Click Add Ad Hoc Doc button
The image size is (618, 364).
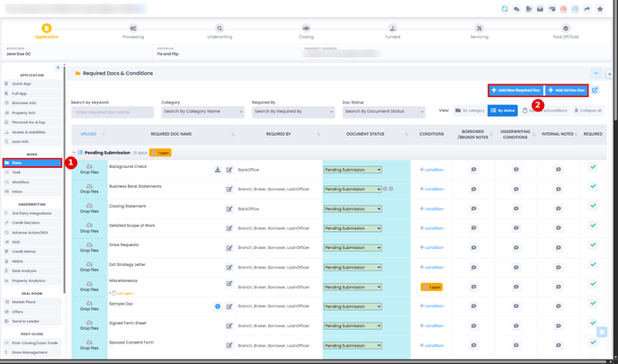(567, 90)
